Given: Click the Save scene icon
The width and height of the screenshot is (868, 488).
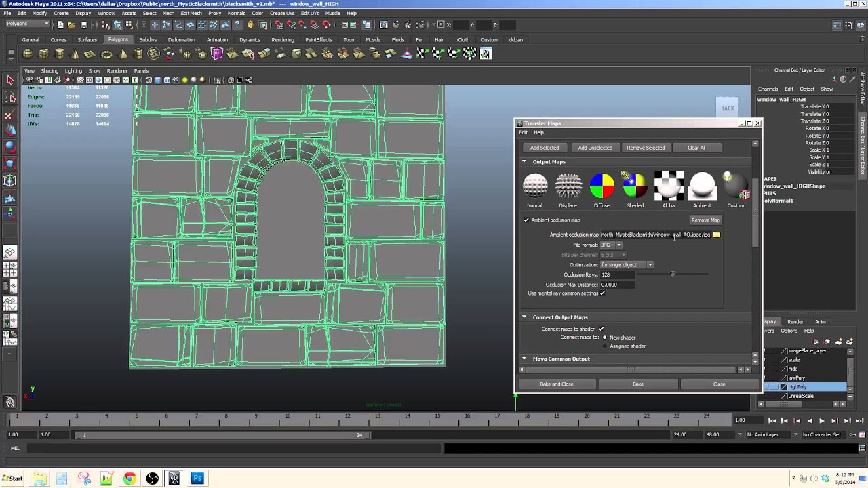Looking at the screenshot, I should [83, 25].
